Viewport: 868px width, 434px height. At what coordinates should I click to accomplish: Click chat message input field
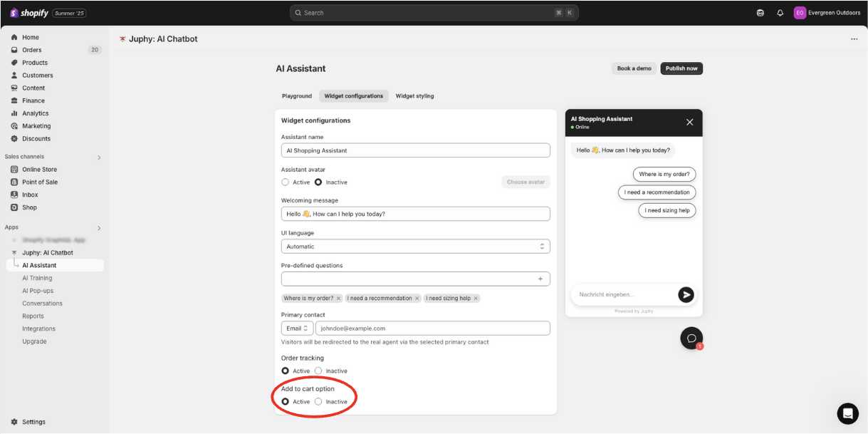623,294
